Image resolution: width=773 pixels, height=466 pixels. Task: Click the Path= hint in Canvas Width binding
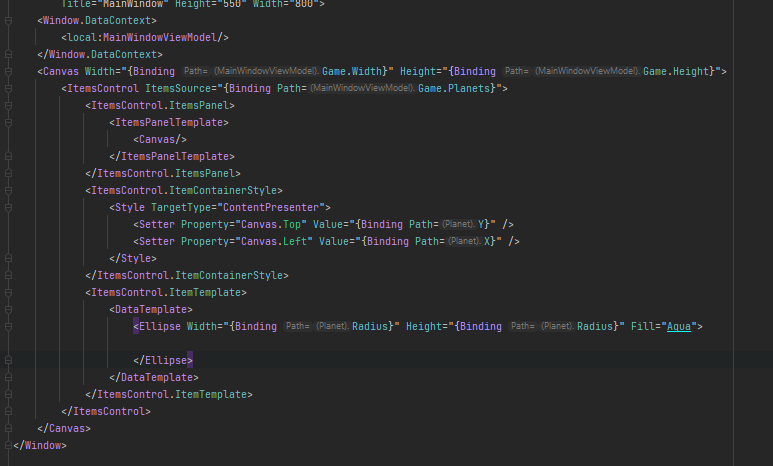[x=196, y=71]
